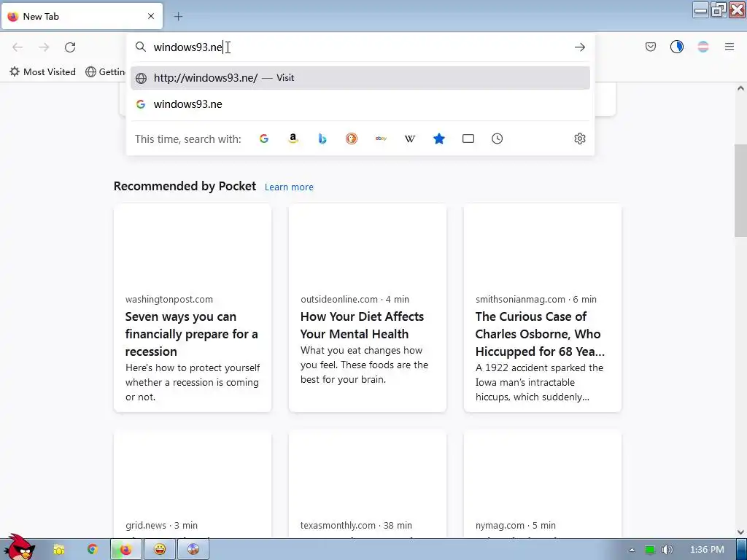
Task: Open the Angry Bird start button
Action: (x=18, y=548)
